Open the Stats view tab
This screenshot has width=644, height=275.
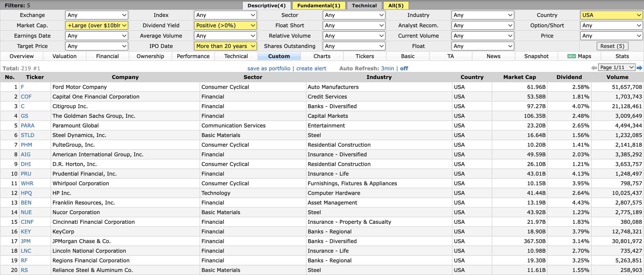tap(622, 56)
